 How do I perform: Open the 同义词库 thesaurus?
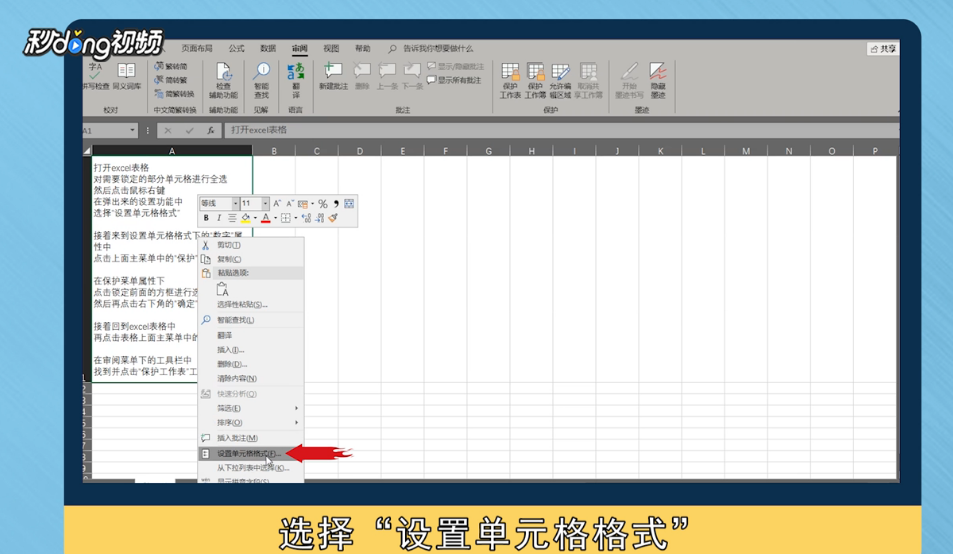[x=126, y=76]
